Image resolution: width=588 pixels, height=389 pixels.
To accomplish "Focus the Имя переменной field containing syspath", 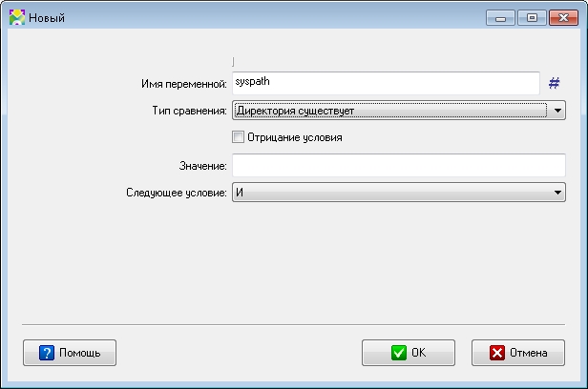I will [x=386, y=83].
